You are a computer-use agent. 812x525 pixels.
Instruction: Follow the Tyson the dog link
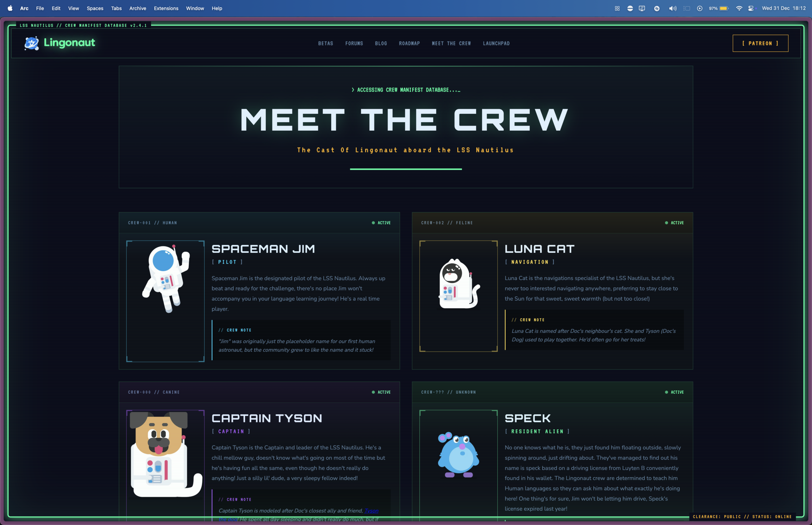tap(371, 511)
